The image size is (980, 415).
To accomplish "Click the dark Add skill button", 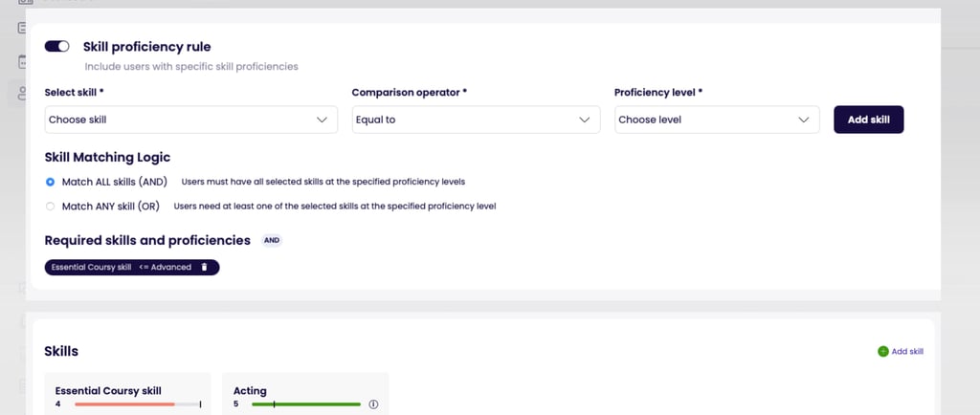I will pos(868,120).
